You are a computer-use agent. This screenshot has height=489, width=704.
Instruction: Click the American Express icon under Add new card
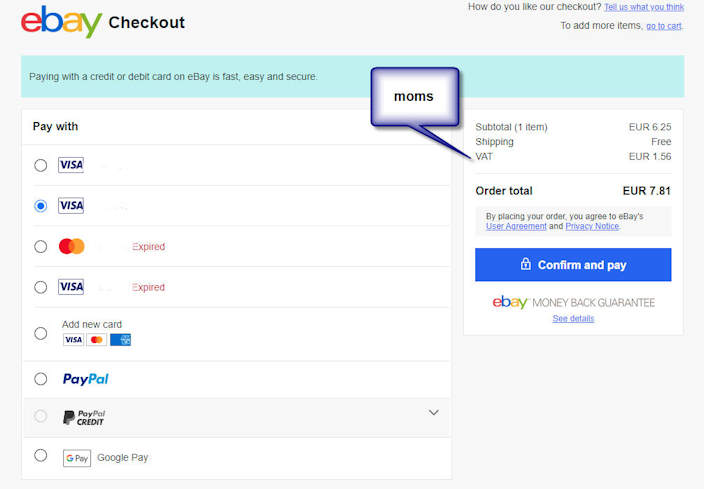pos(120,339)
